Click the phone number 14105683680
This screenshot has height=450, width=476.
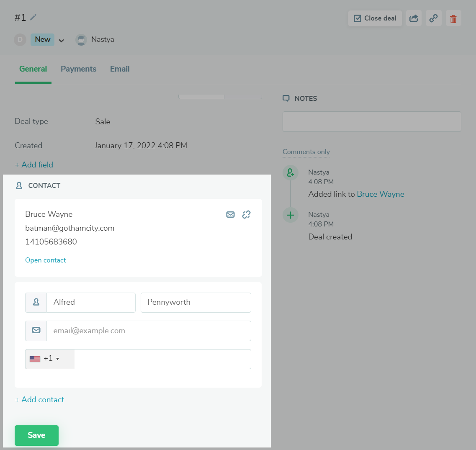(51, 242)
